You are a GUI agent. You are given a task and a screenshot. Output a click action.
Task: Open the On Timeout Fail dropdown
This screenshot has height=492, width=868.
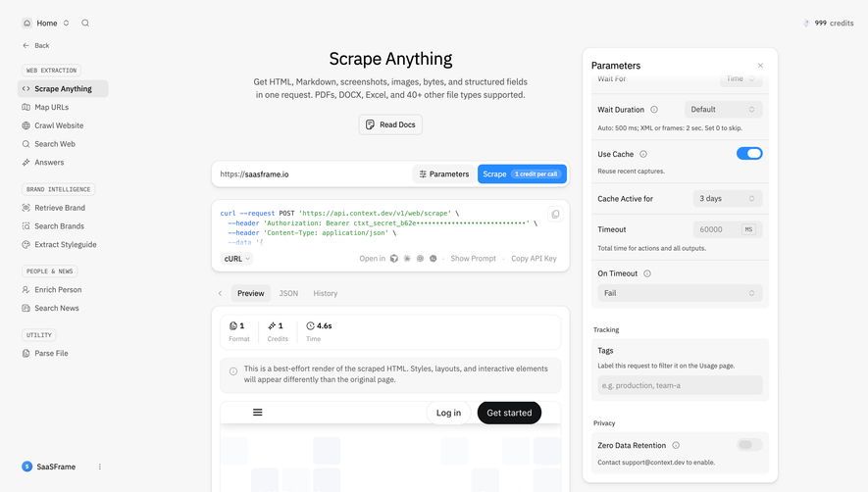[x=680, y=293]
